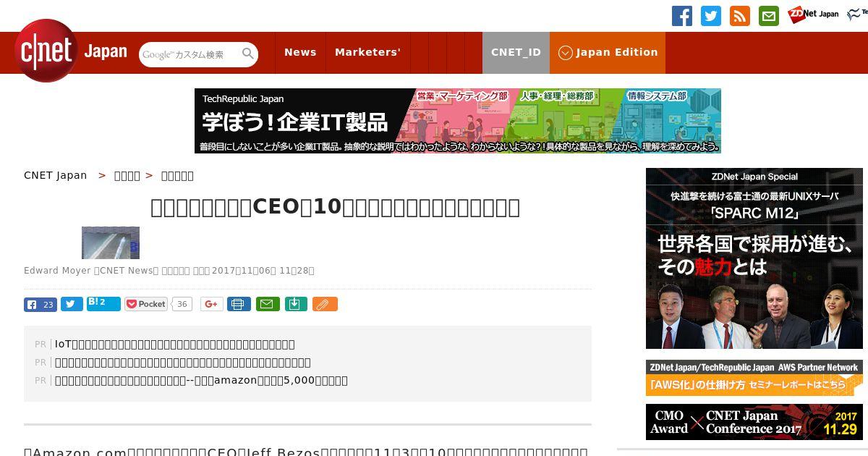This screenshot has height=456, width=868.
Task: Open the CNET Japan Facebook page icon
Action: (x=682, y=16)
